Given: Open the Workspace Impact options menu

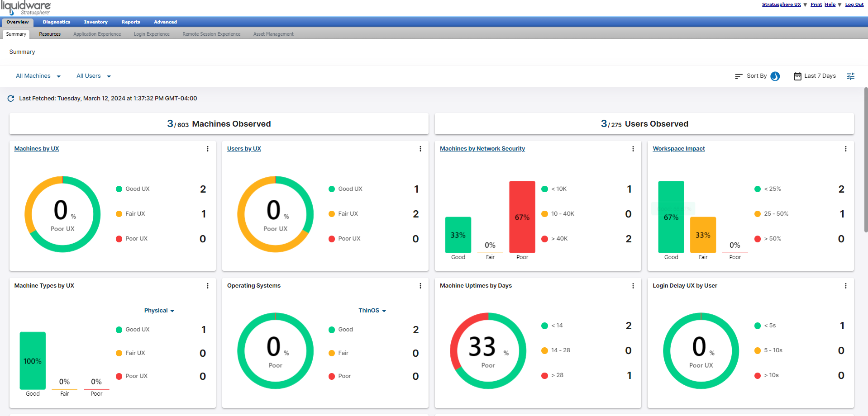Looking at the screenshot, I should [846, 149].
